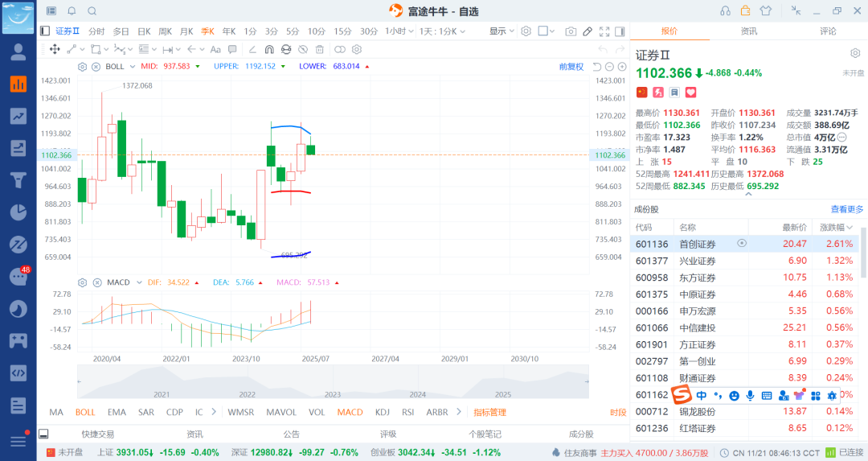Screen dimensions: 868x461
Task: Select the drawing pencil tool icon
Action: pyautogui.click(x=588, y=31)
